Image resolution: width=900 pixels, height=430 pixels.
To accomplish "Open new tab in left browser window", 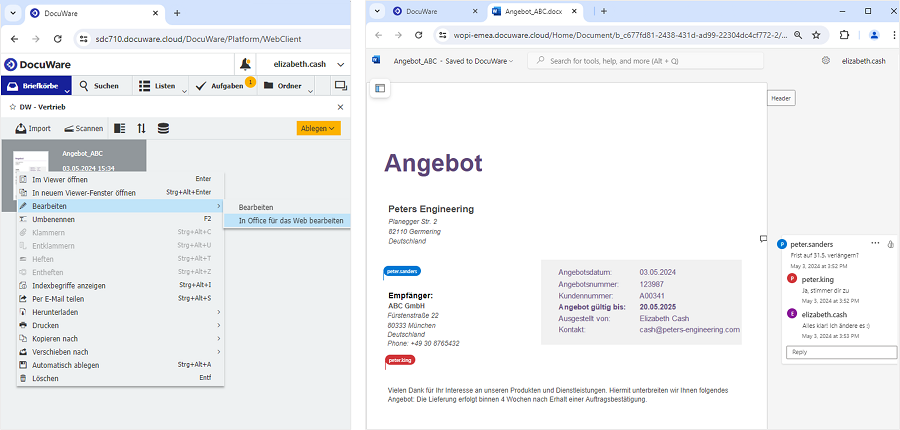I will (177, 13).
